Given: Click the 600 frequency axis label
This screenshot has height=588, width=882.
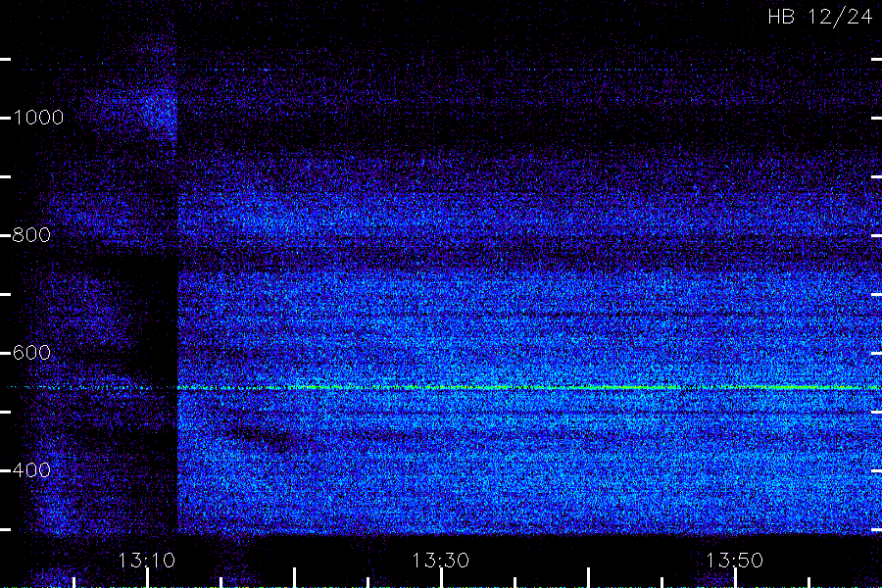Looking at the screenshot, I should 31,353.
